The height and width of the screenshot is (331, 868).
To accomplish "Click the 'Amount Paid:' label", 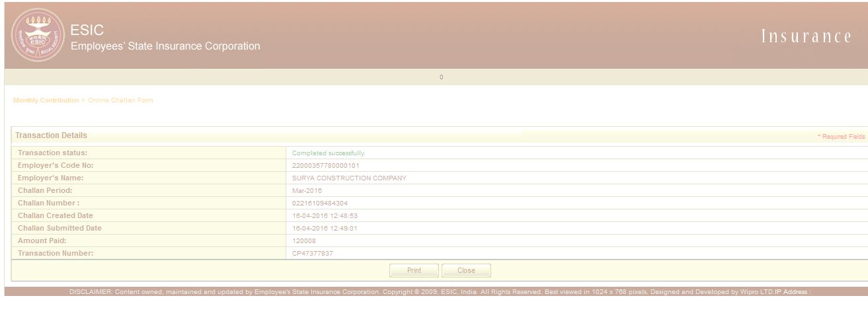I will click(42, 241).
